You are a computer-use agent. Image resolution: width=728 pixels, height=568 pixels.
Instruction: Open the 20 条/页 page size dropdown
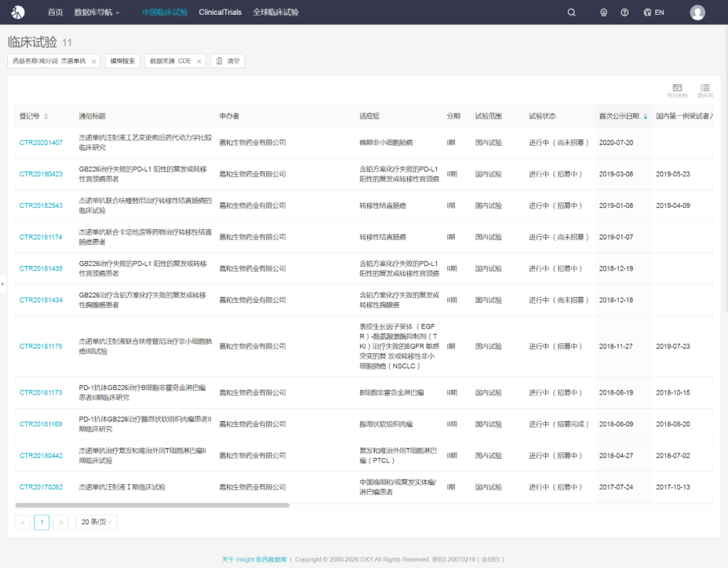(x=96, y=522)
